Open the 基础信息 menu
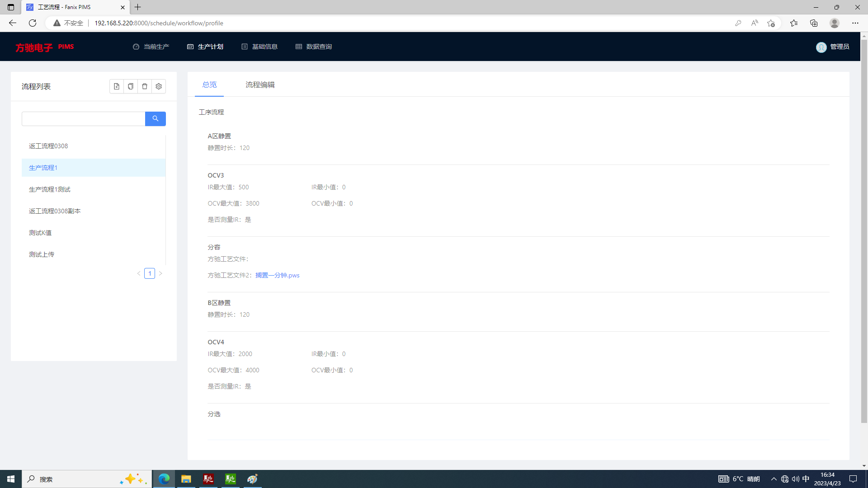The height and width of the screenshot is (488, 868). 259,47
